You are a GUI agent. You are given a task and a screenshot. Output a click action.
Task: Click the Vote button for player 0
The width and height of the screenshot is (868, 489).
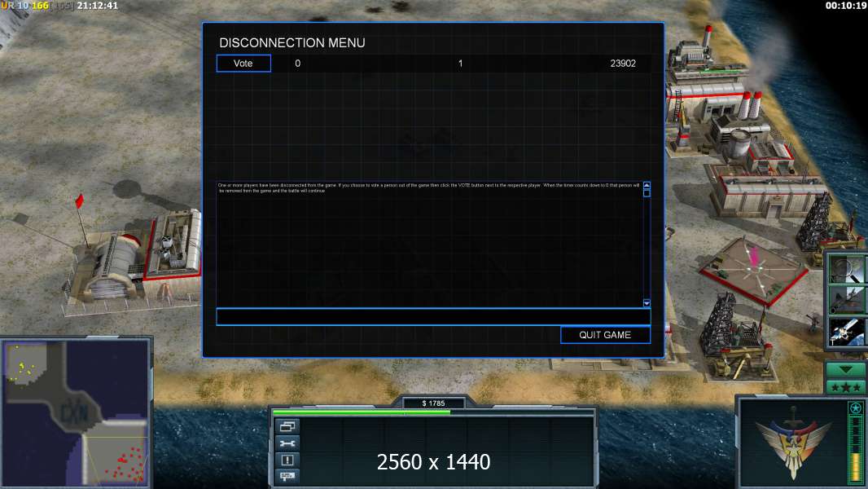tap(243, 63)
